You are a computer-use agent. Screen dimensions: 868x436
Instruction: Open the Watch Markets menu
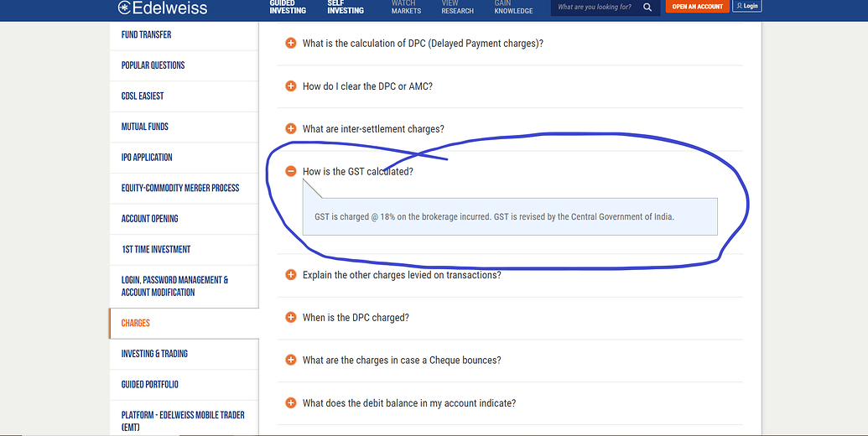pos(406,7)
